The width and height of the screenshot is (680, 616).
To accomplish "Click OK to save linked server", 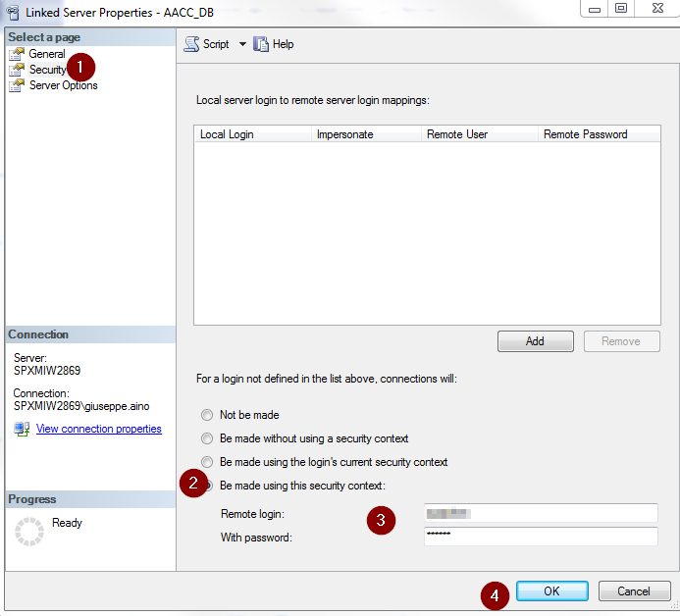I will coord(552,591).
